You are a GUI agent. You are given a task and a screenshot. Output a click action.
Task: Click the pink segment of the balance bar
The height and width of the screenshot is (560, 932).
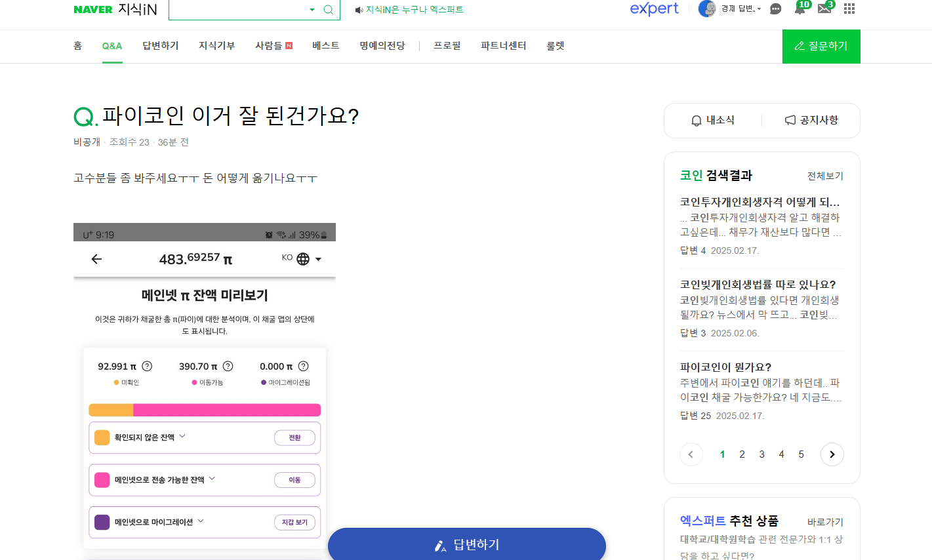pos(227,410)
